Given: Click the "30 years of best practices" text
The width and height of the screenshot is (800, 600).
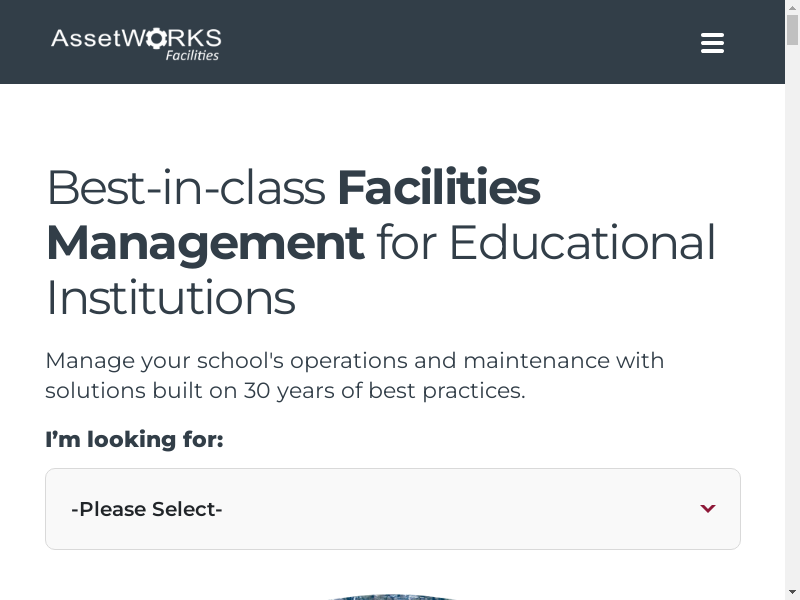Looking at the screenshot, I should coord(384,391).
